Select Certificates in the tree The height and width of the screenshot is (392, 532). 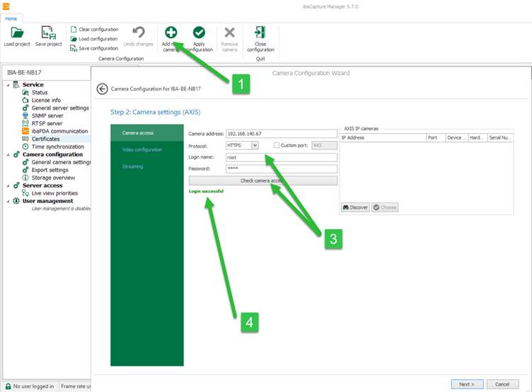[45, 139]
